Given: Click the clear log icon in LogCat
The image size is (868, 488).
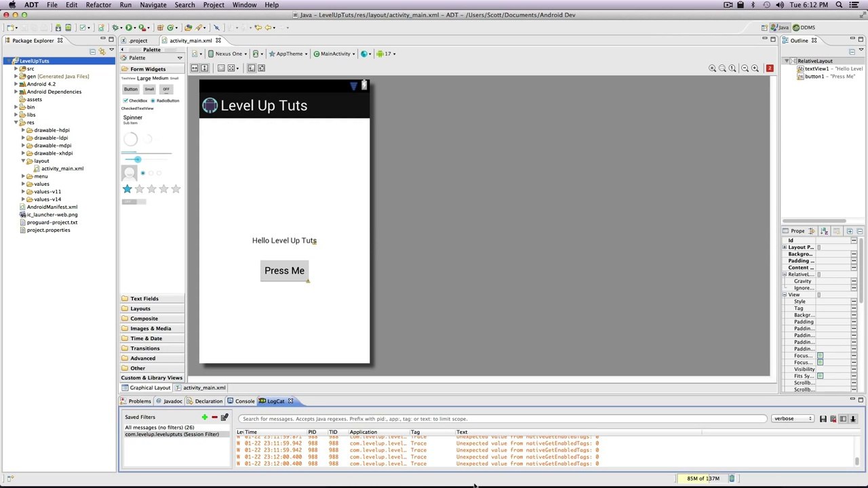Looking at the screenshot, I should pyautogui.click(x=833, y=419).
